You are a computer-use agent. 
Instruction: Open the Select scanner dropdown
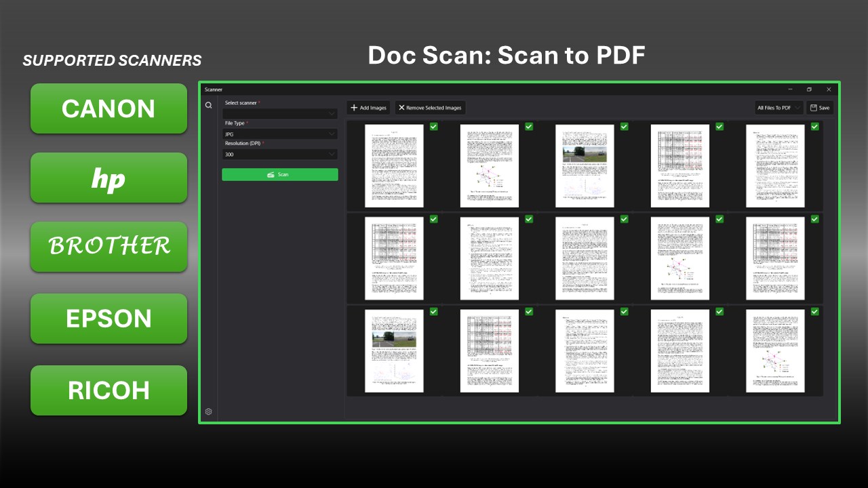280,114
